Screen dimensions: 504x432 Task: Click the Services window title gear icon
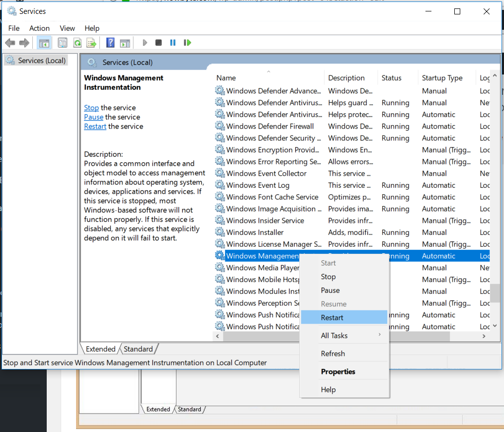(x=12, y=11)
